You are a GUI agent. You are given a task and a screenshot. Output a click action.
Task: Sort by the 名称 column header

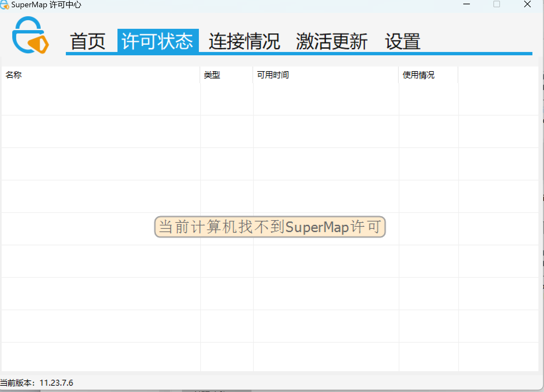tap(101, 75)
